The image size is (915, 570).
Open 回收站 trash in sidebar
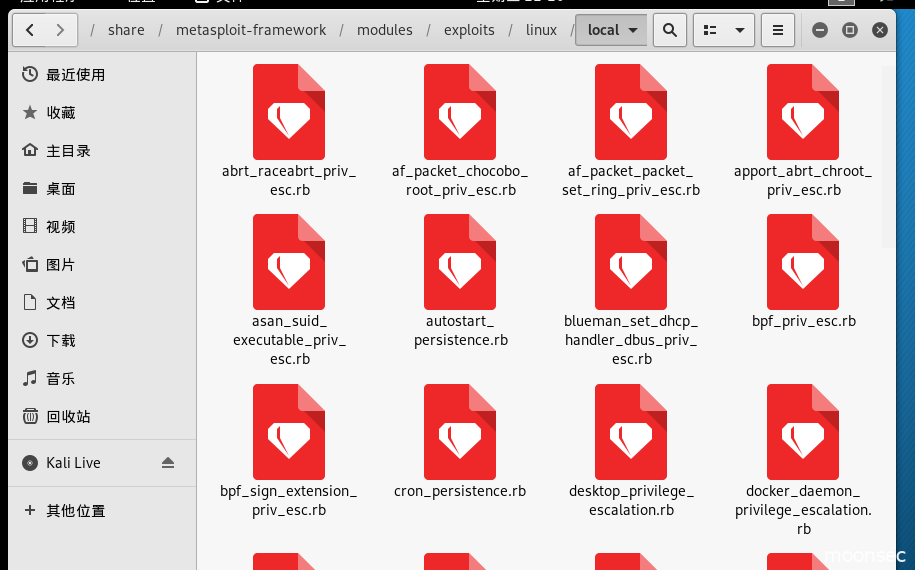(102, 416)
